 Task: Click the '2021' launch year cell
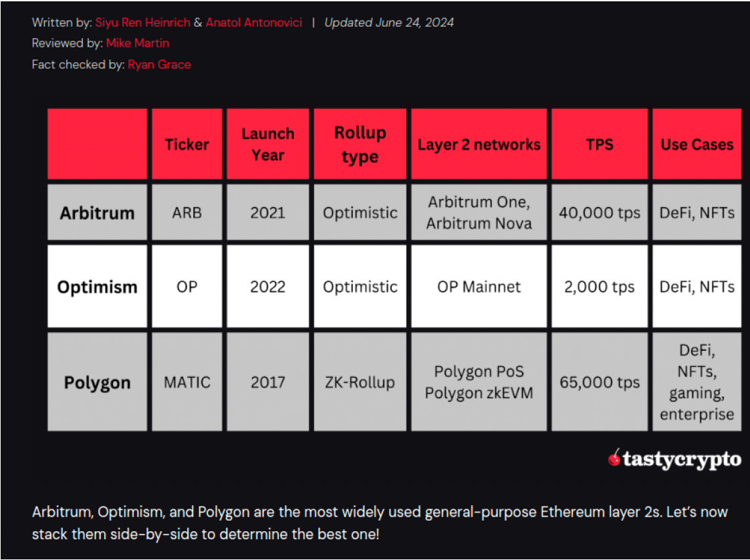click(268, 213)
